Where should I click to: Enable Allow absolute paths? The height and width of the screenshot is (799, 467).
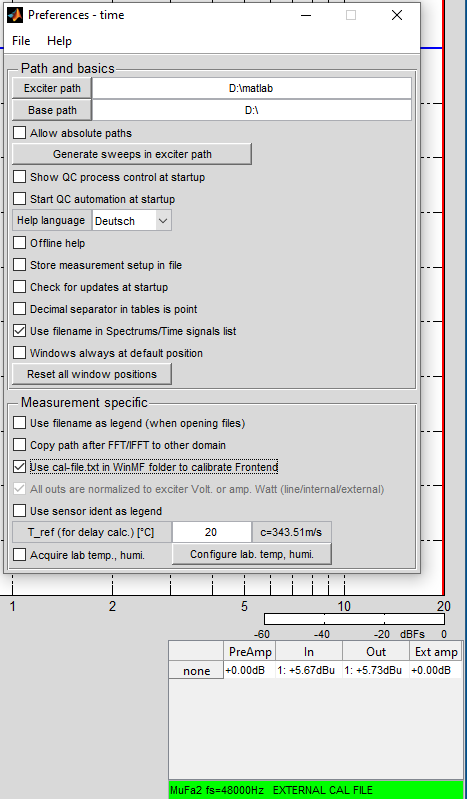pos(19,133)
